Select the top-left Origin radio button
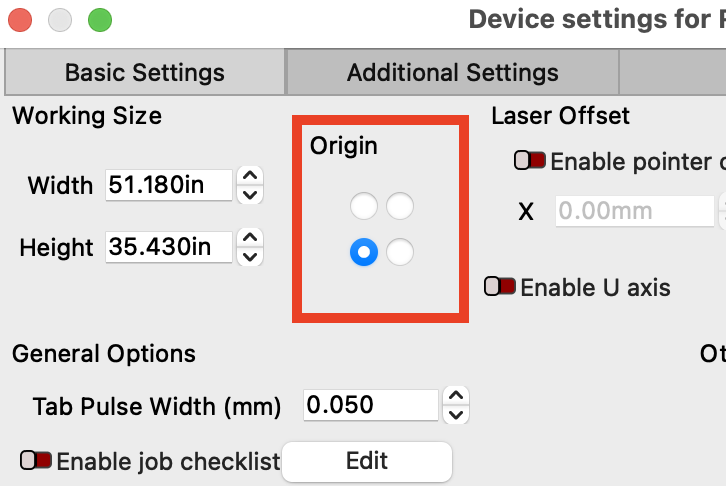726x486 pixels. pos(364,207)
